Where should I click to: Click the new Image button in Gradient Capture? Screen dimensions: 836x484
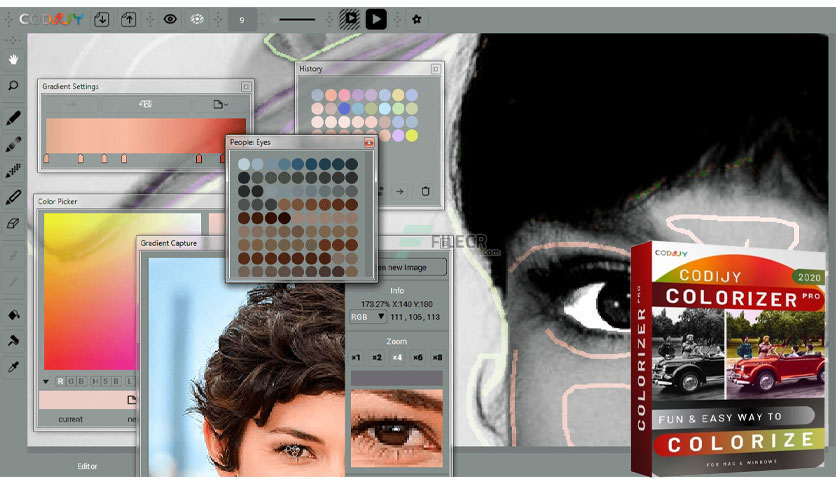pos(411,268)
